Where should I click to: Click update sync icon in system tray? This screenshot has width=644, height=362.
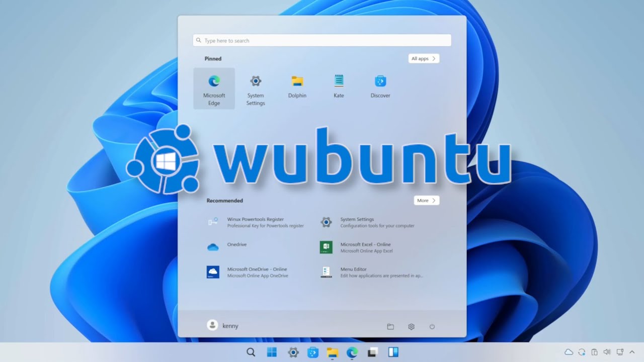[582, 352]
